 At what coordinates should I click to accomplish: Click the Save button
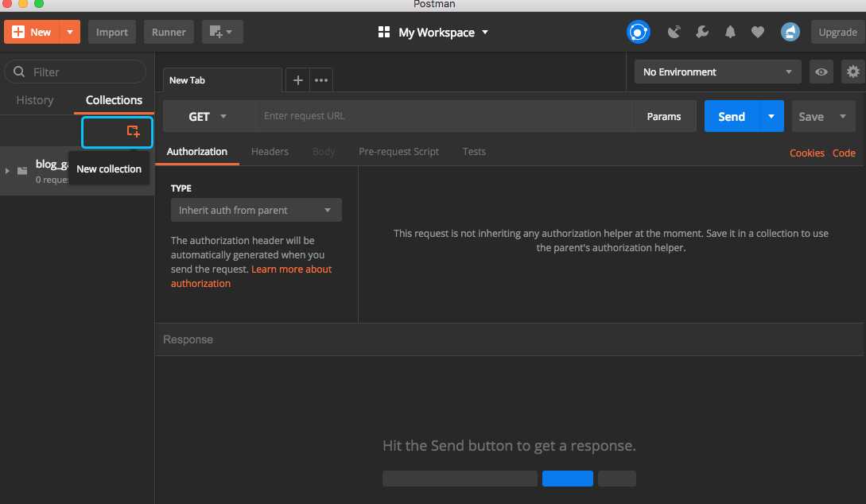pos(811,117)
